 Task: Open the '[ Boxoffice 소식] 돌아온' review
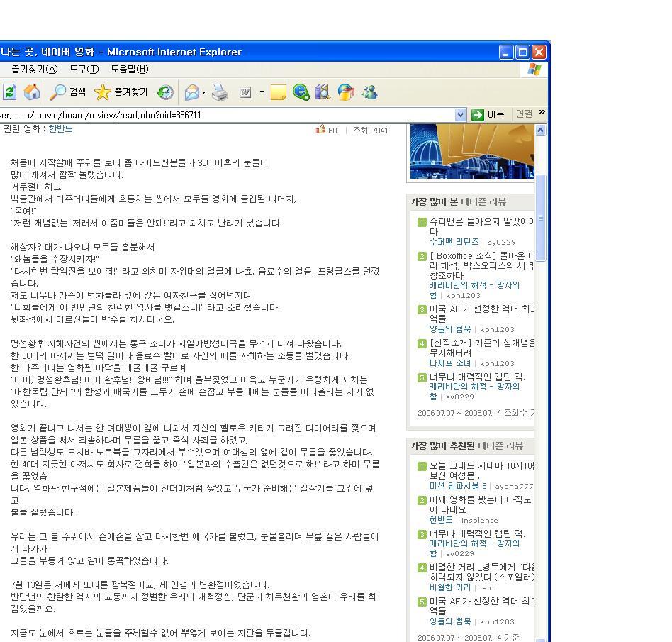pos(481,265)
